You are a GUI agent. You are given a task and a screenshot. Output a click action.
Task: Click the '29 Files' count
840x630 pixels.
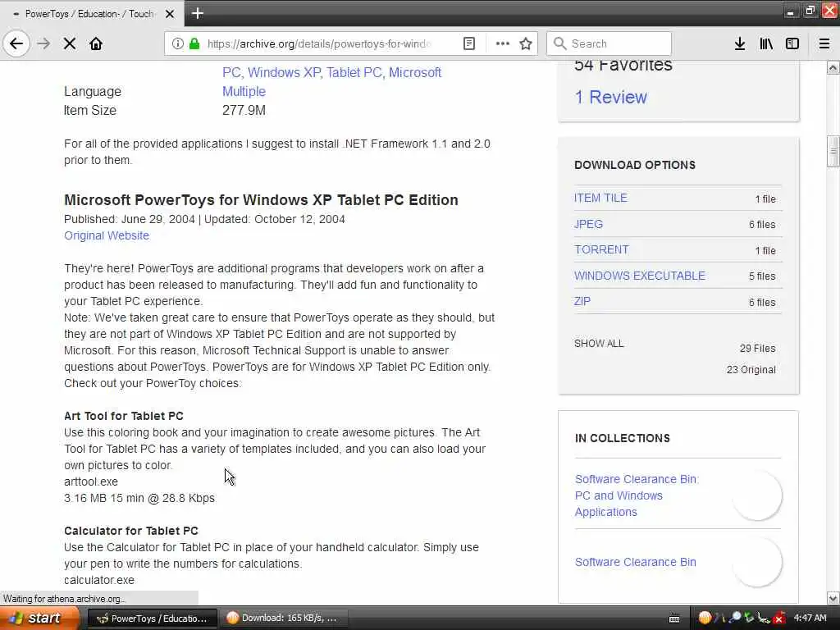pyautogui.click(x=757, y=348)
